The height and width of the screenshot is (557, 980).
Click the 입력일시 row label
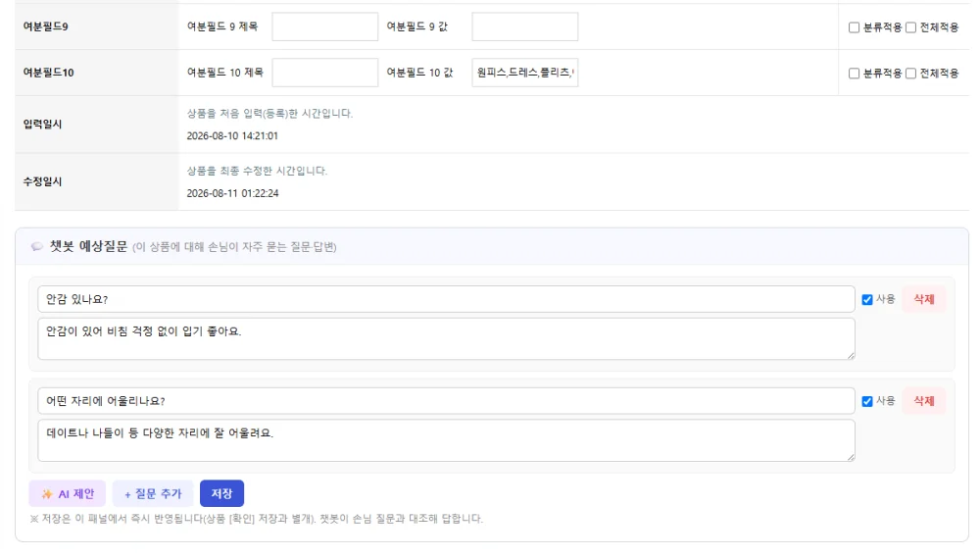tap(42, 125)
